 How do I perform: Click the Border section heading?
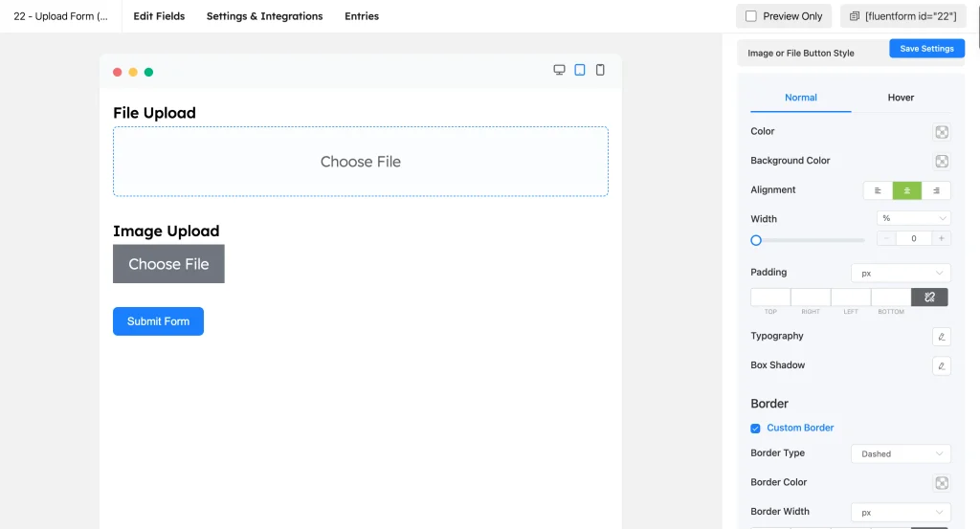click(769, 404)
